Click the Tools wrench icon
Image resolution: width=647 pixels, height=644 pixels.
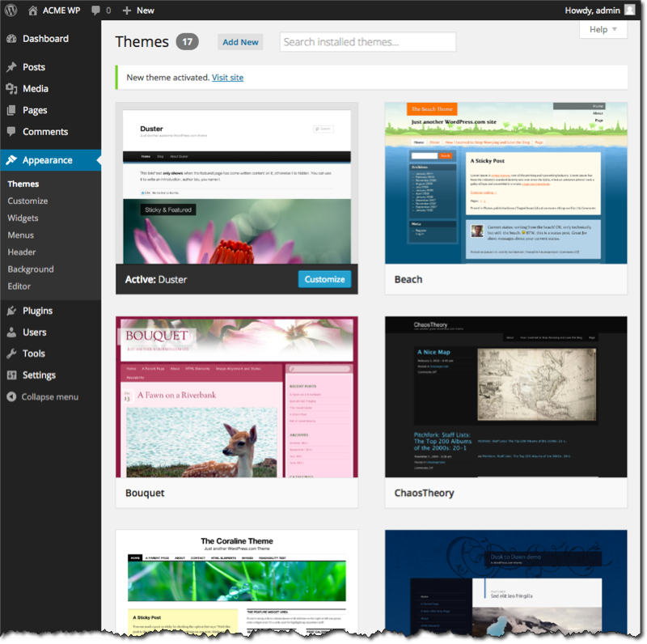click(11, 354)
